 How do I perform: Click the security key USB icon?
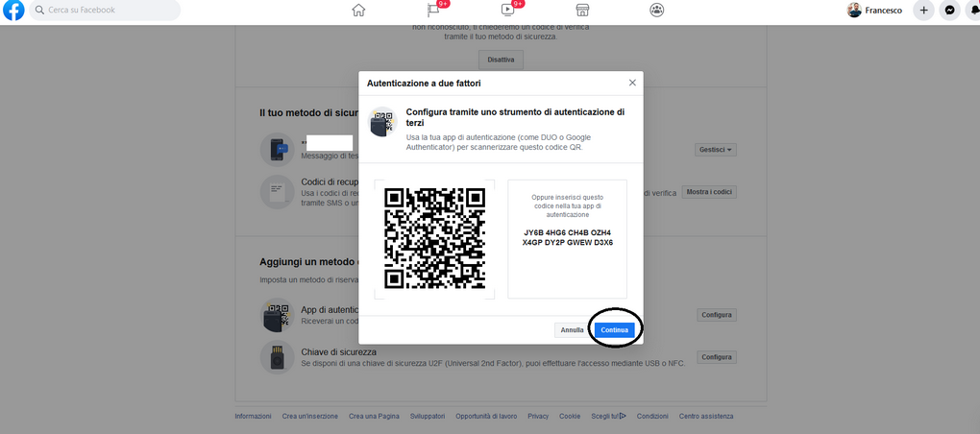pos(277,356)
